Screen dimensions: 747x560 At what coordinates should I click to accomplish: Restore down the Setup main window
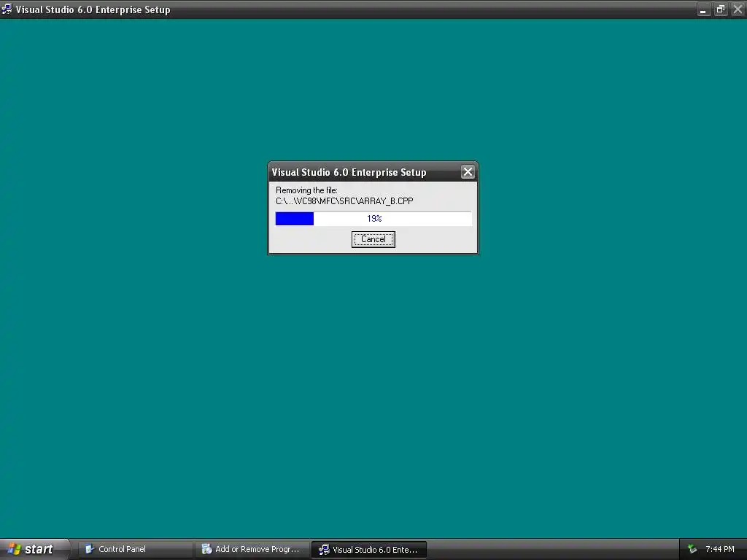coord(720,9)
